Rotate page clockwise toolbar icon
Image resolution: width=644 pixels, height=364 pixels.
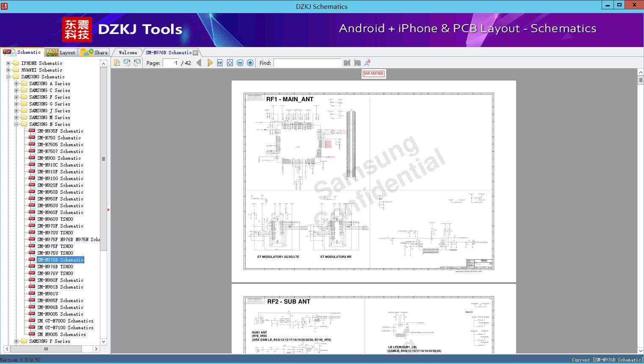137,63
